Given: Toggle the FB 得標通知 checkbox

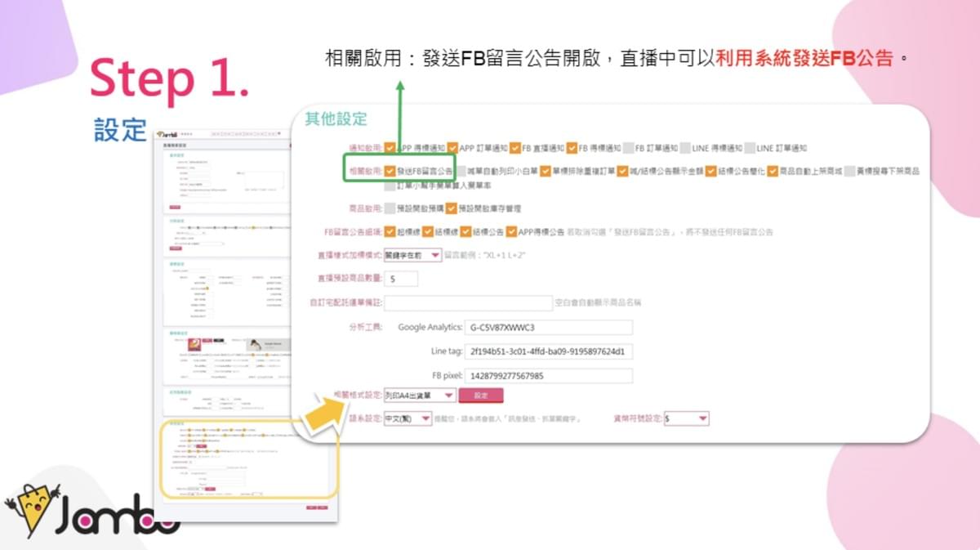Looking at the screenshot, I should point(572,148).
